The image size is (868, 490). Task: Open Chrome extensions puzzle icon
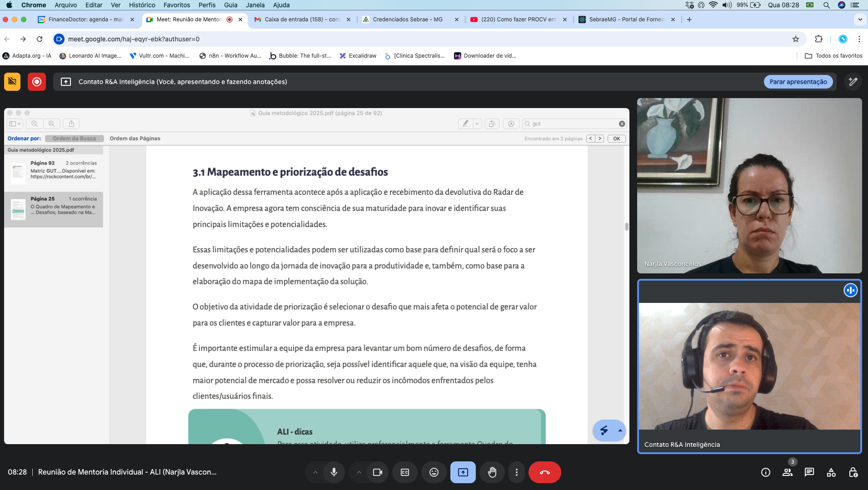[x=819, y=39]
